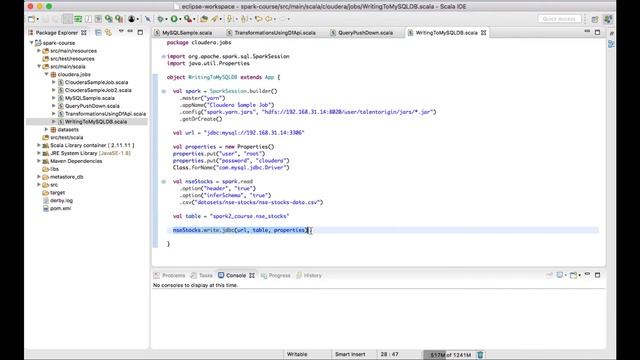Fold the import statements in editor
The height and width of the screenshot is (360, 640).
click(164, 56)
